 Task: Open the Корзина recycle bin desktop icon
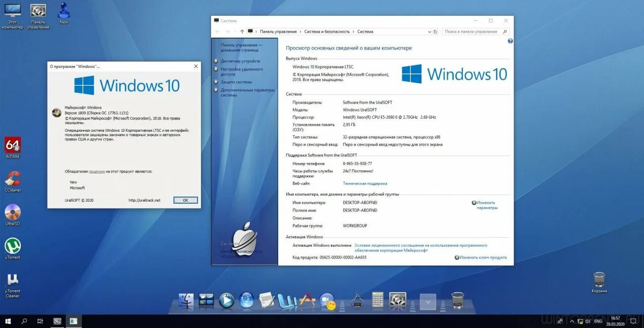click(599, 282)
